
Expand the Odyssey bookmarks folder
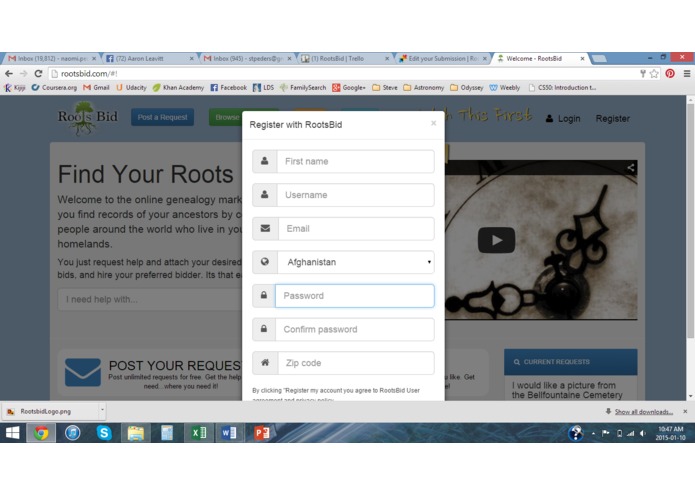[x=466, y=88]
